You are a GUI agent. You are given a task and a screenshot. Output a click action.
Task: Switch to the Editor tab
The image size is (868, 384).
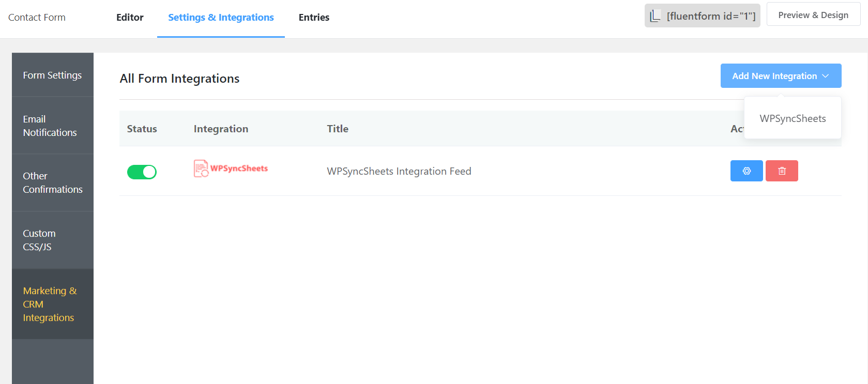coord(130,17)
